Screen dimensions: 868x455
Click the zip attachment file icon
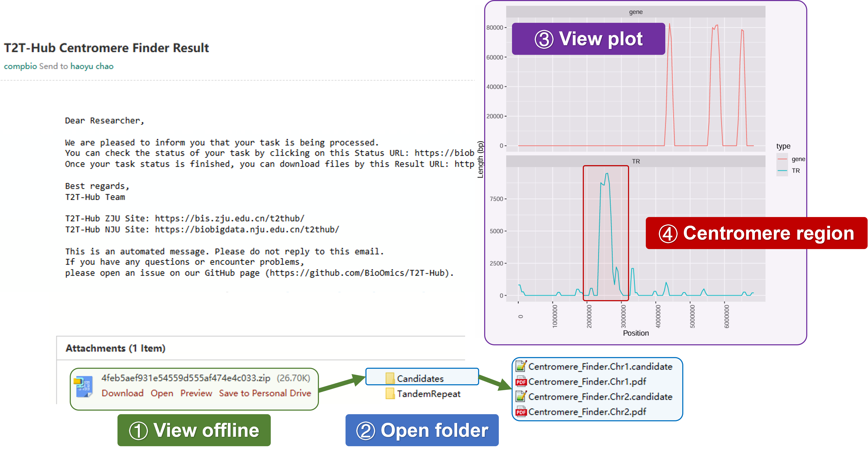pyautogui.click(x=83, y=386)
